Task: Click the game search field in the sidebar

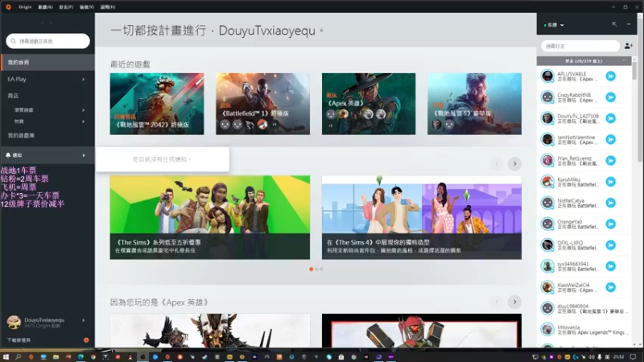Action: click(x=47, y=41)
